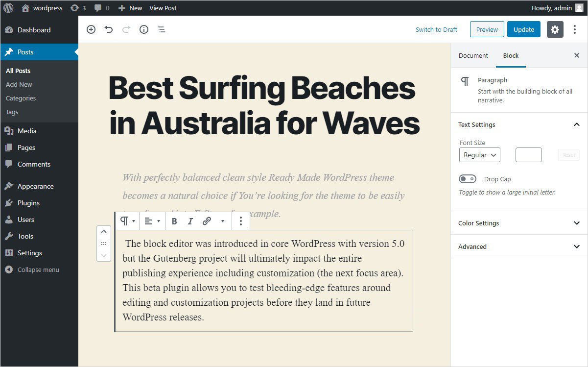This screenshot has width=588, height=367.
Task: Open the Plugins menu in sidebar
Action: [x=28, y=203]
